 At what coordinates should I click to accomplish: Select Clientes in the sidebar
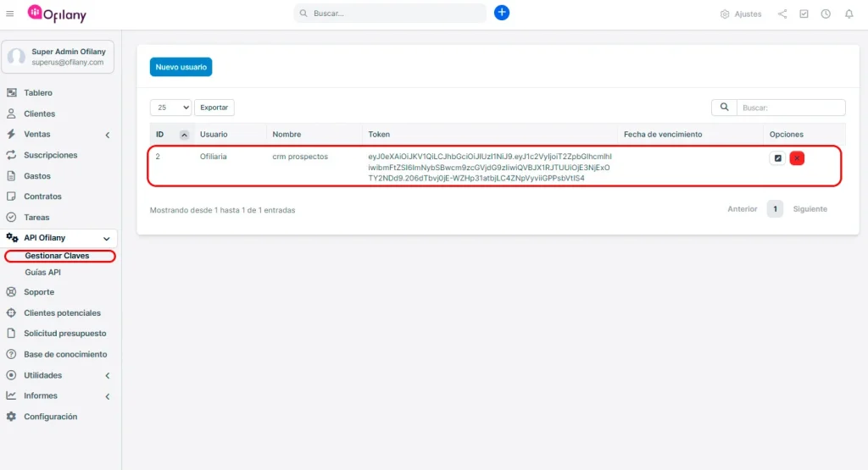pos(39,113)
